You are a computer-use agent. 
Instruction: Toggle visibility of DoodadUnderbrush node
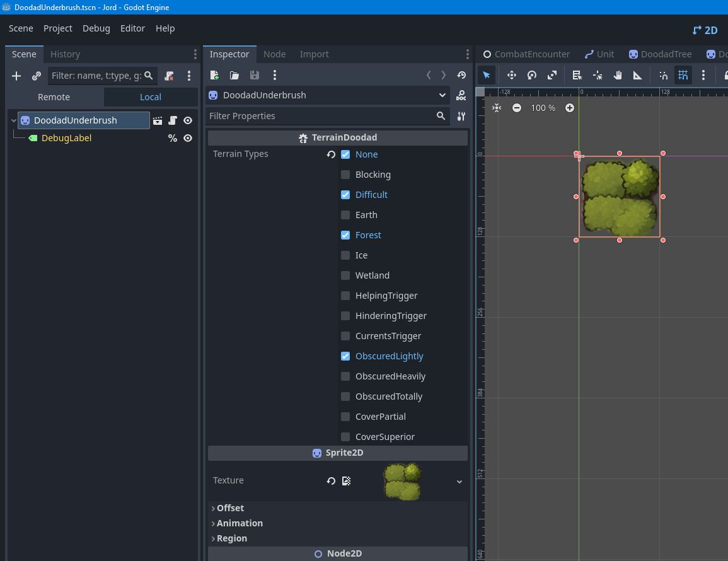point(188,121)
